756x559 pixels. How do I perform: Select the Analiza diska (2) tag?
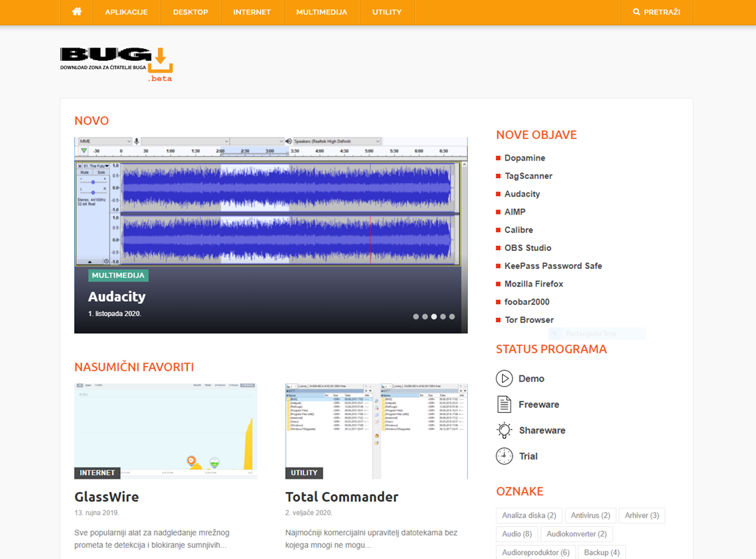529,516
